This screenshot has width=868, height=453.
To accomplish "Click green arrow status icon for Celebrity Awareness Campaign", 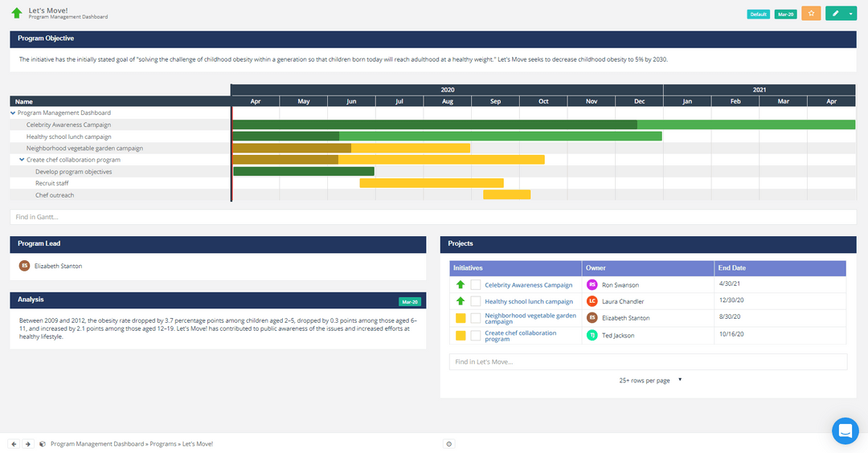I will [x=461, y=285].
